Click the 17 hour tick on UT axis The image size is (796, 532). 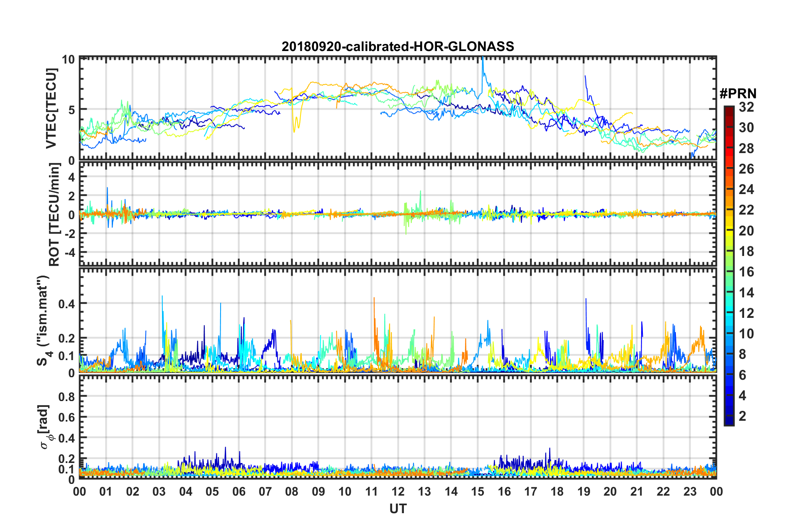(x=531, y=491)
